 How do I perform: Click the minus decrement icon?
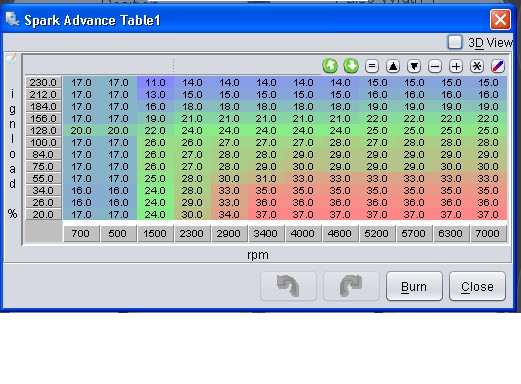tap(435, 66)
